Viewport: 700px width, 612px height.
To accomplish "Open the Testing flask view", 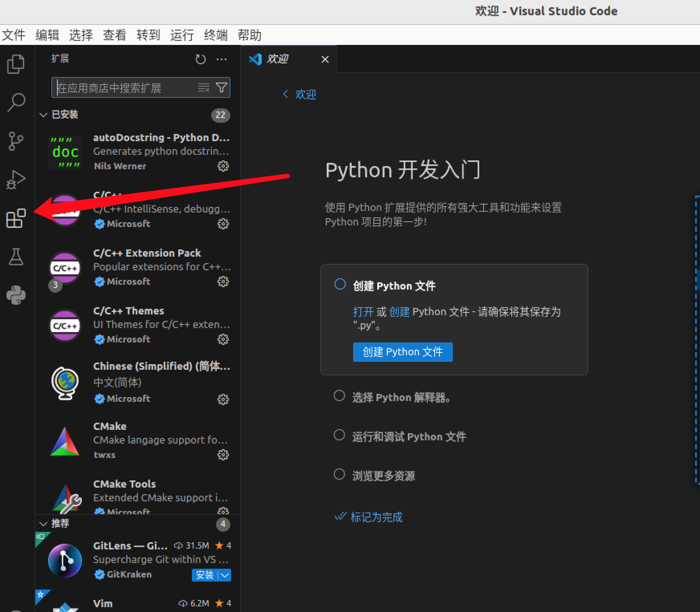I will pos(16,257).
